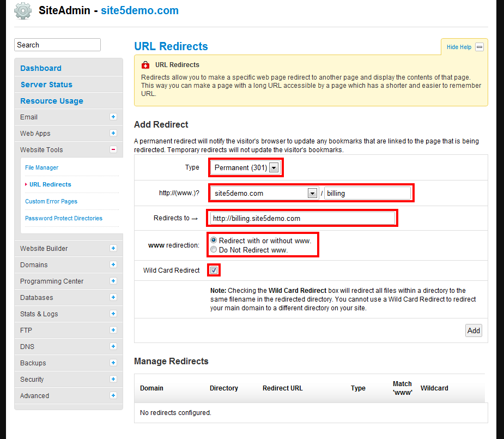Click the Directory column header
Screen dimensions: 504x439
(224, 388)
